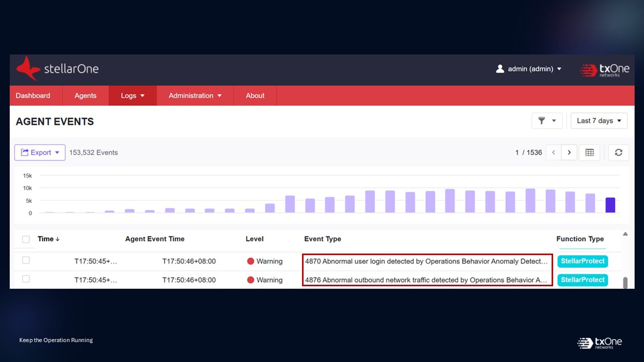The width and height of the screenshot is (644, 362).
Task: Open the table column settings icon
Action: [x=589, y=153]
